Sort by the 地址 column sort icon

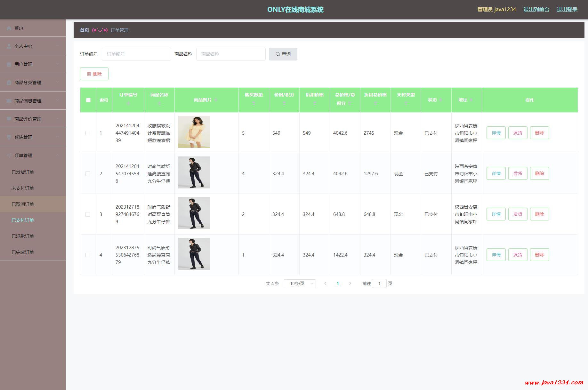(x=471, y=100)
